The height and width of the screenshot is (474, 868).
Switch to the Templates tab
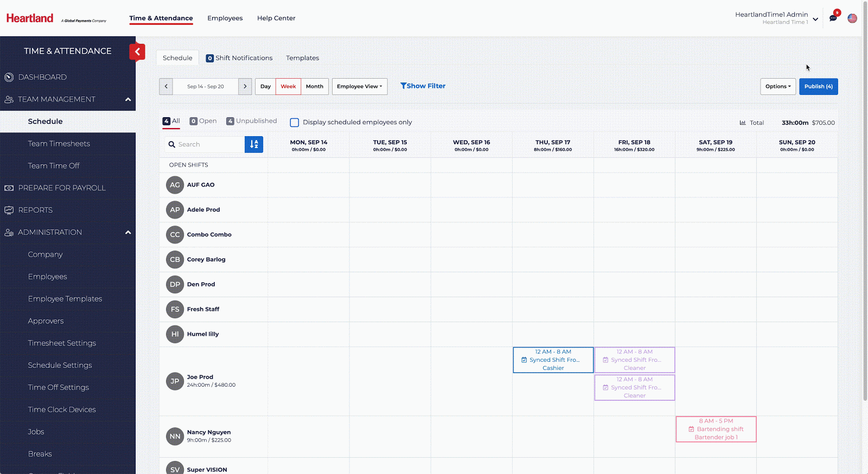tap(302, 58)
